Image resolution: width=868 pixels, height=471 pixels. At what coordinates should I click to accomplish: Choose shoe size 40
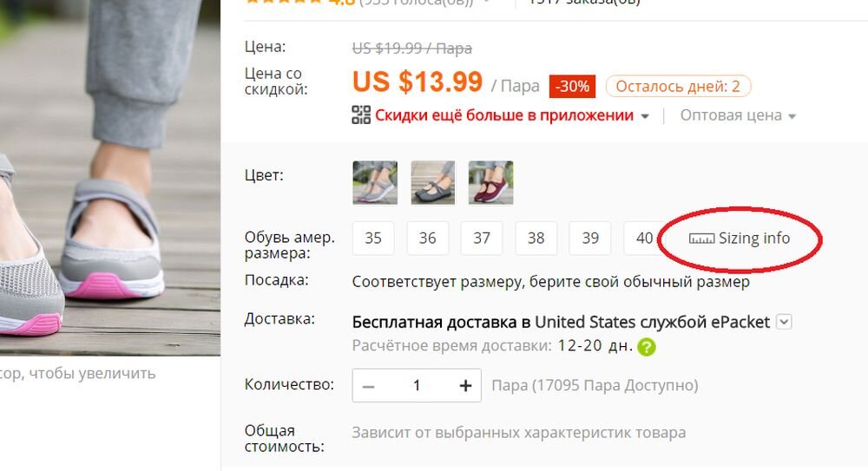(x=644, y=238)
